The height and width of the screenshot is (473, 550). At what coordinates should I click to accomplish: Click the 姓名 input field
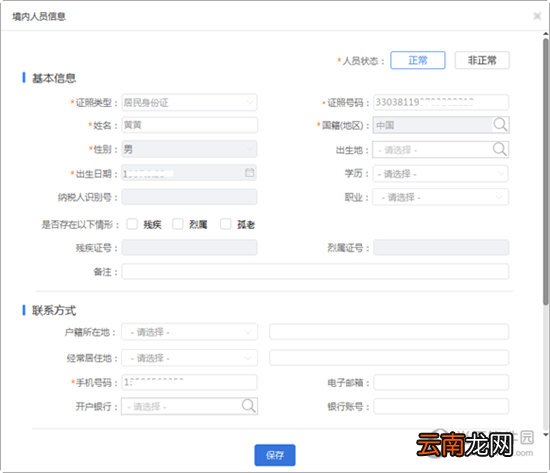189,125
